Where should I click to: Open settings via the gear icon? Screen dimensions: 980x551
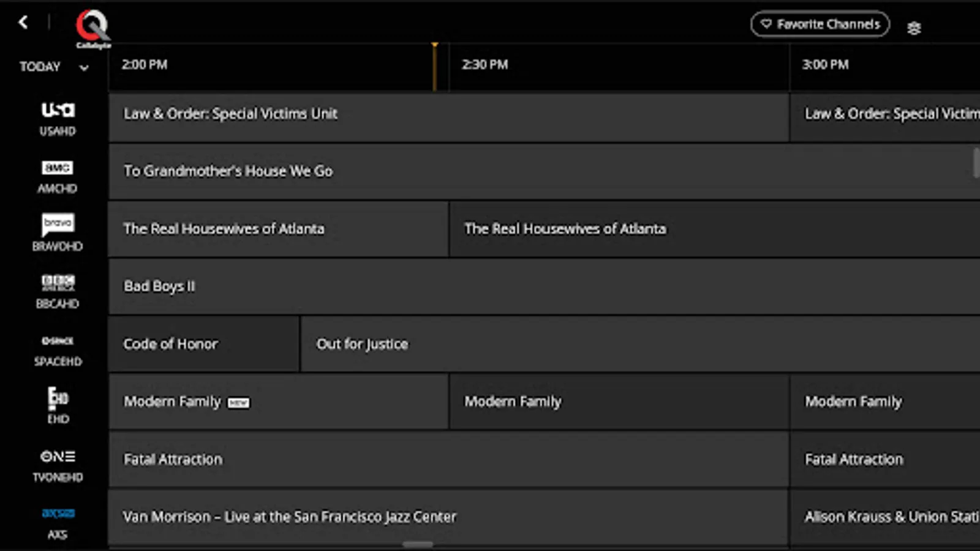coord(914,28)
